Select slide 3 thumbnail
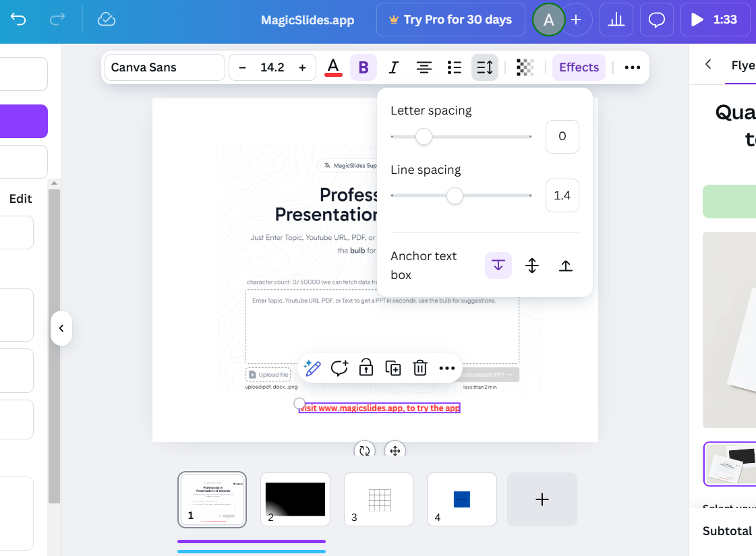Screen dimensions: 756x556 tap(378, 499)
